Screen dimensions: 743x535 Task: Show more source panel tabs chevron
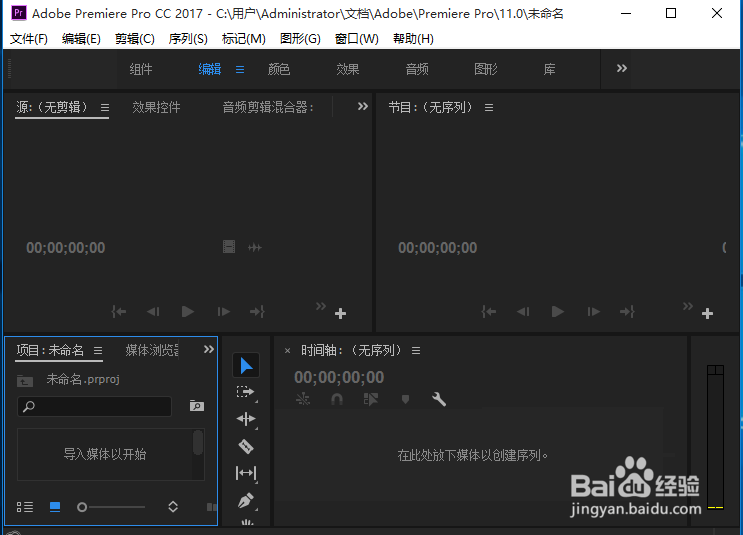click(x=362, y=106)
